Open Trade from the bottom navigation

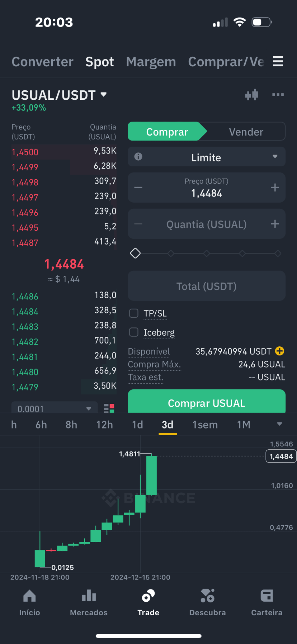(148, 603)
